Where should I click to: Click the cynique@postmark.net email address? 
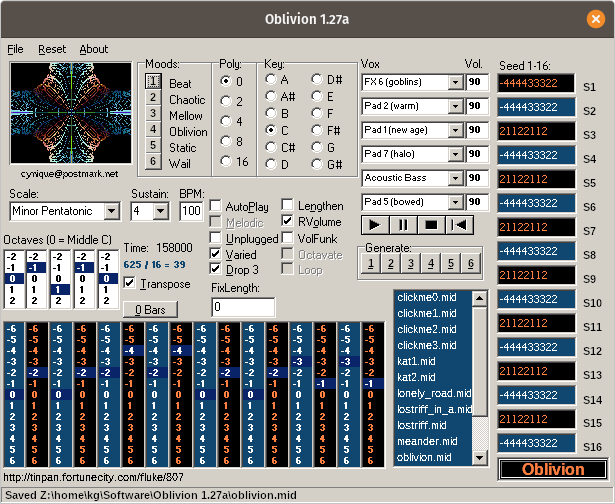[69, 174]
